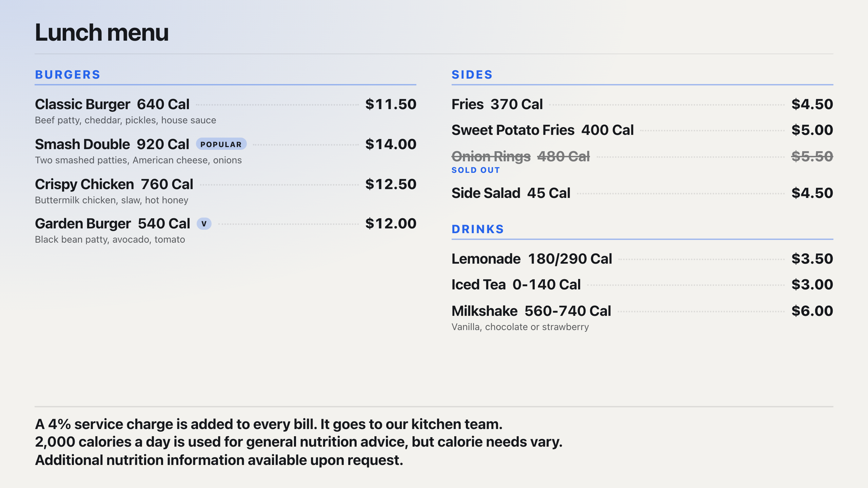Select the Side Salad 45 Cal item
Screen dimensions: 868x488
coord(511,193)
